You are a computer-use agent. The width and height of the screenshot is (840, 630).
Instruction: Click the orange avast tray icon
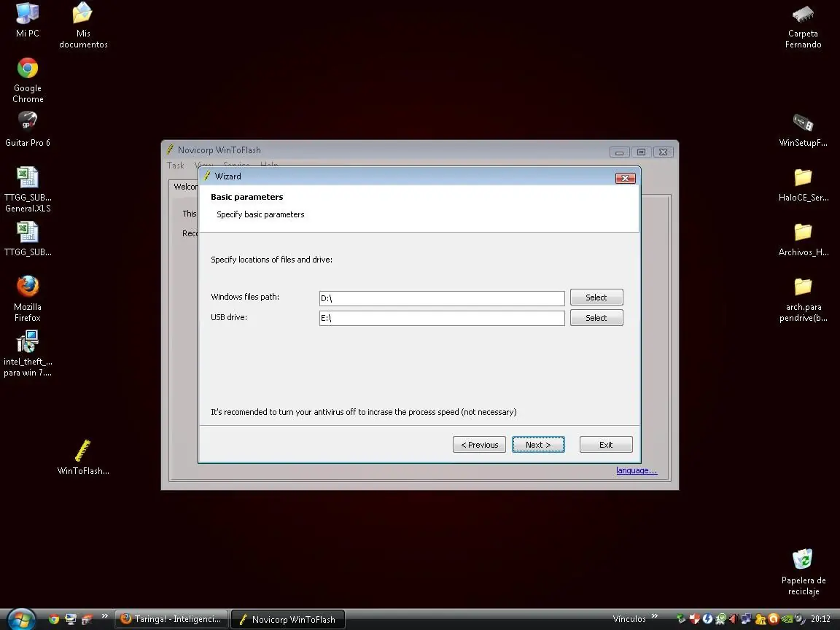[x=774, y=619]
